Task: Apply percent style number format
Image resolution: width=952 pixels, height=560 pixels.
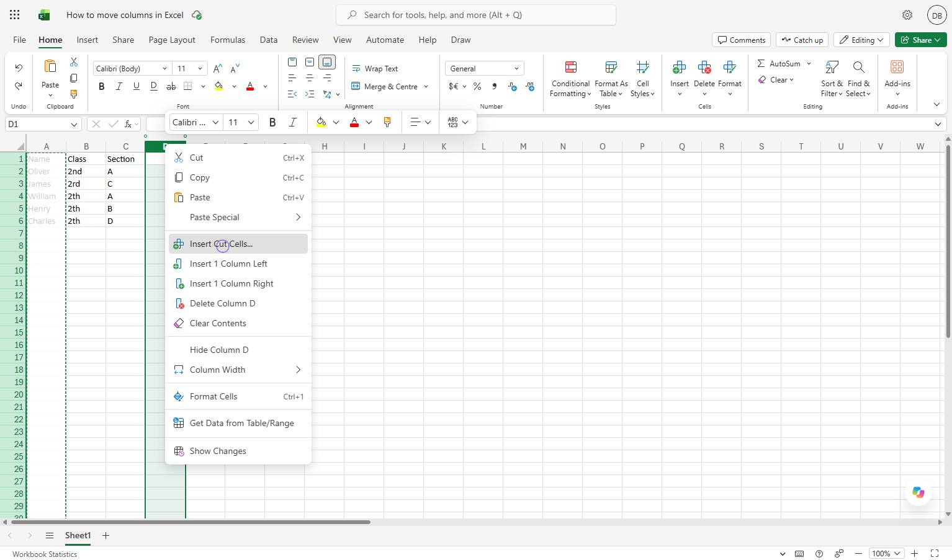Action: 477,86
